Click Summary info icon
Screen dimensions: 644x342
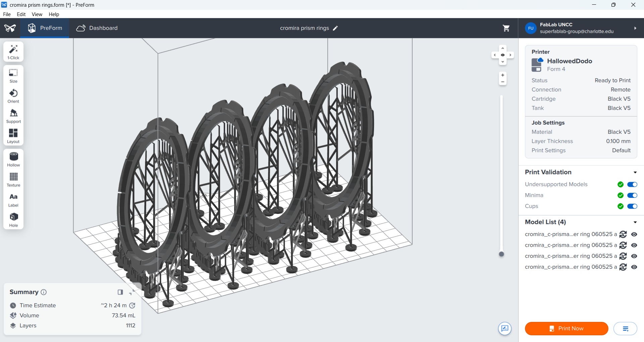point(44,292)
